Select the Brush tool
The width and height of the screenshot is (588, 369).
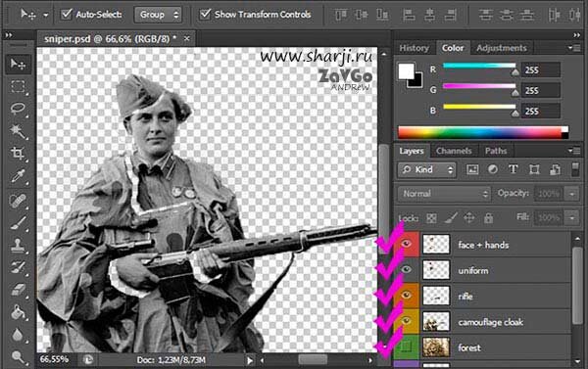pos(18,222)
